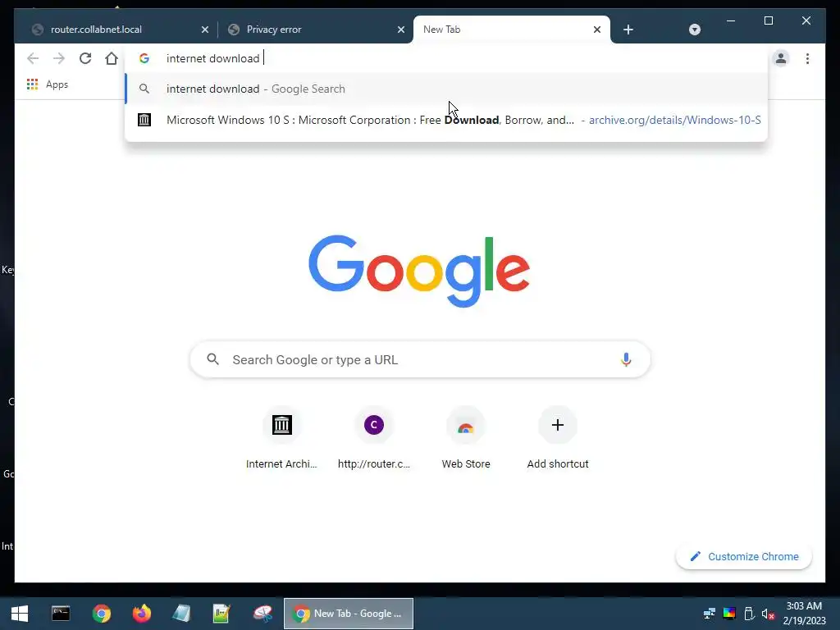This screenshot has width=840, height=630.
Task: Click the Add shortcut plus tile
Action: pyautogui.click(x=558, y=438)
